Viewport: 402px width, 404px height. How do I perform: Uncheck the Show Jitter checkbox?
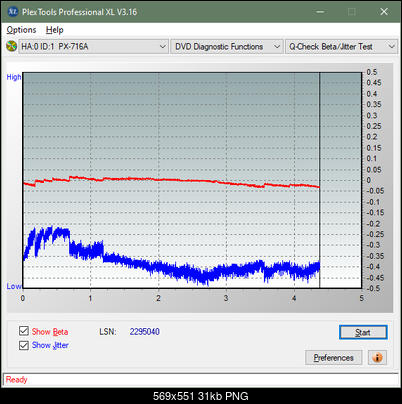[x=24, y=345]
